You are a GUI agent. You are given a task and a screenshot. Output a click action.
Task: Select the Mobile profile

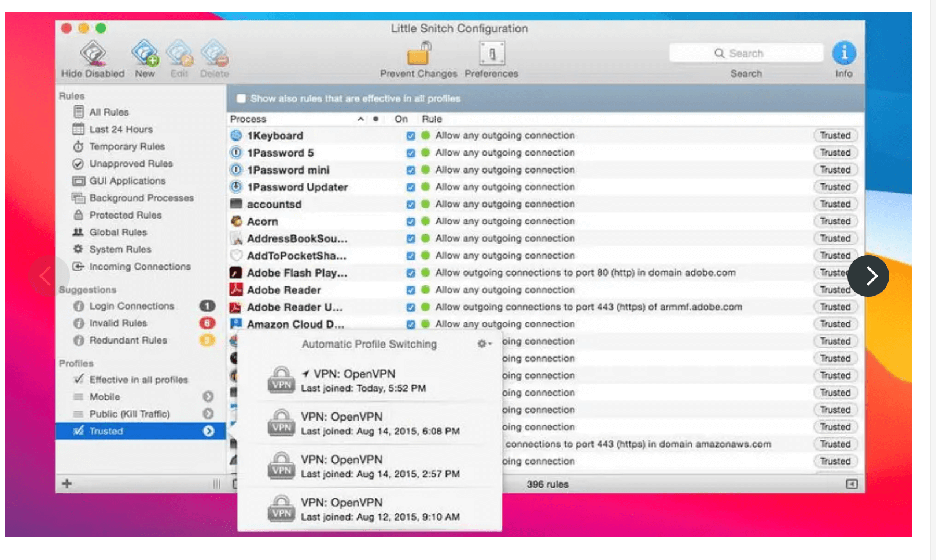[x=105, y=397]
